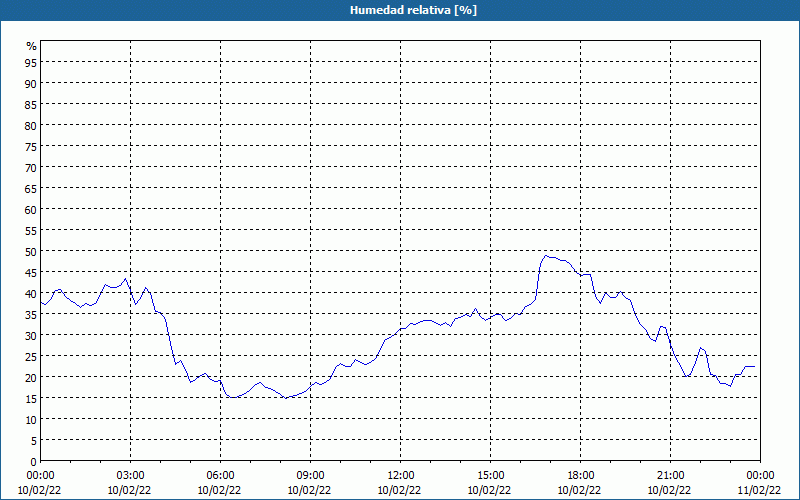The image size is (800, 500).
Task: Pick the 21:00 time axis label
Action: pyautogui.click(x=670, y=476)
